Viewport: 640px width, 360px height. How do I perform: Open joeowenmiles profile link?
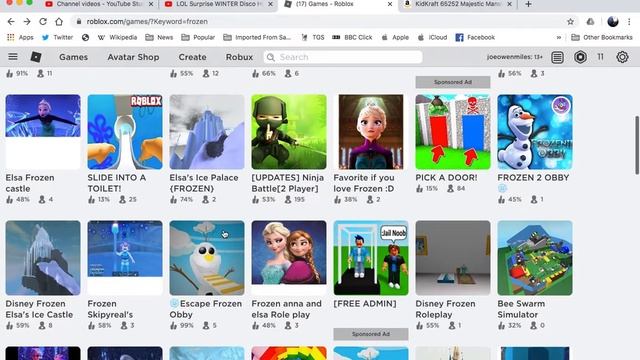tap(515, 57)
